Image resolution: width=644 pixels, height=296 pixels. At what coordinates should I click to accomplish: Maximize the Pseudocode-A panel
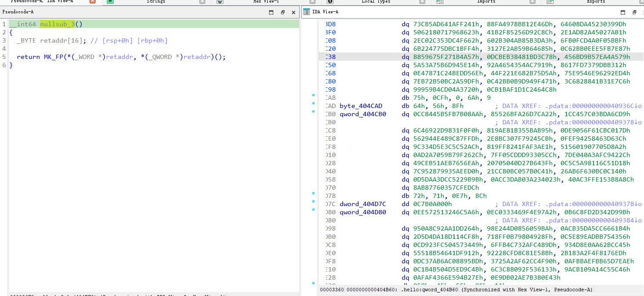pyautogui.click(x=271, y=12)
